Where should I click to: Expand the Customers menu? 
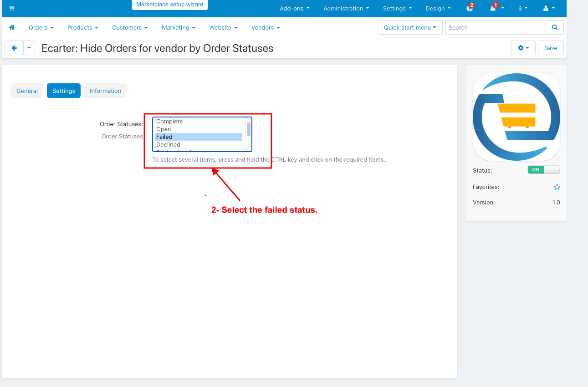coord(130,27)
